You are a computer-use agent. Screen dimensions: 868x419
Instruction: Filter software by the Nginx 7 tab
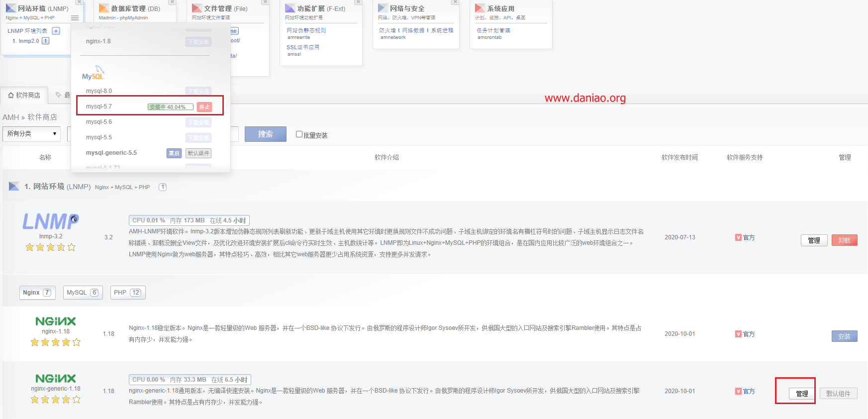click(37, 293)
